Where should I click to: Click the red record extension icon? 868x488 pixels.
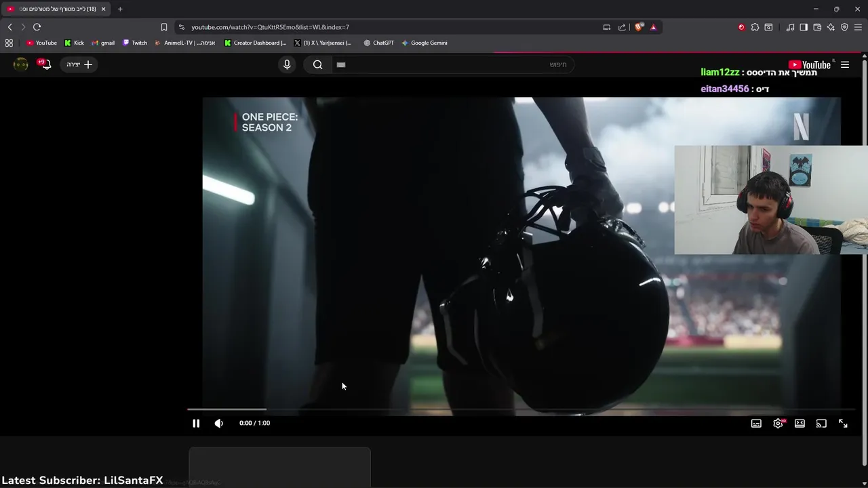coord(741,27)
